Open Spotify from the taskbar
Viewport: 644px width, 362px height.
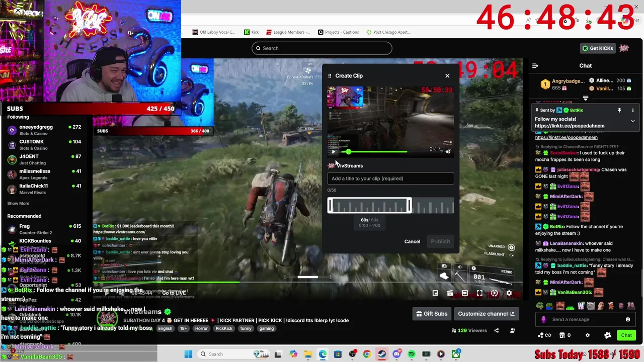coord(412,354)
